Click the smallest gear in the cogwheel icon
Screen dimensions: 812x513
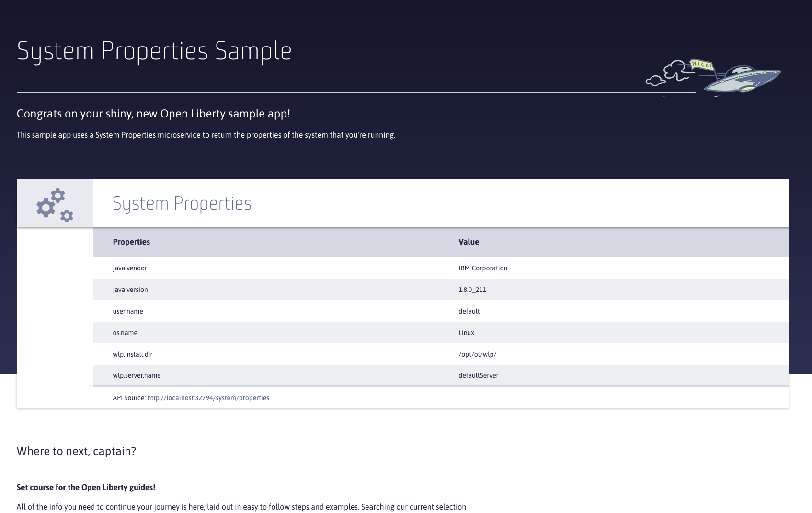click(x=67, y=216)
